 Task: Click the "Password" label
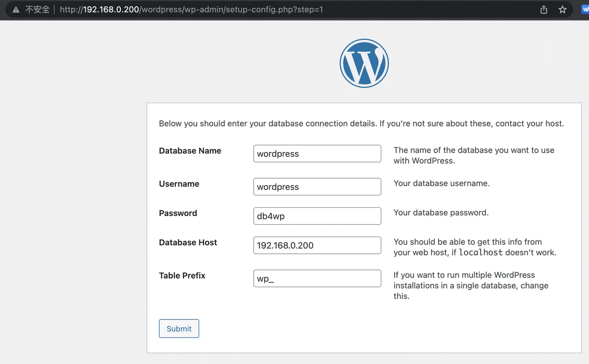tap(178, 213)
